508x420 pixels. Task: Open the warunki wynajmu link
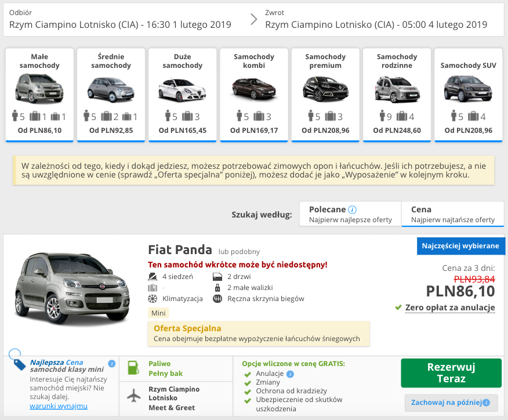59,405
